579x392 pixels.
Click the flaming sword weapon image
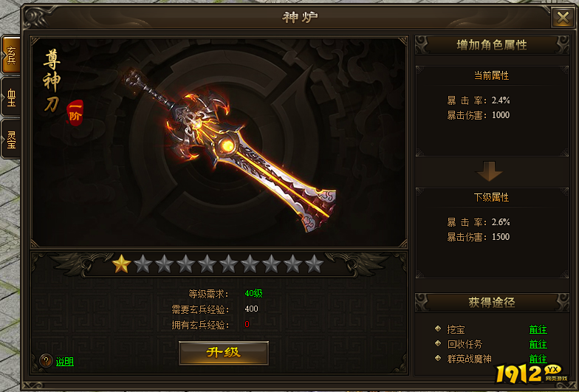point(230,149)
